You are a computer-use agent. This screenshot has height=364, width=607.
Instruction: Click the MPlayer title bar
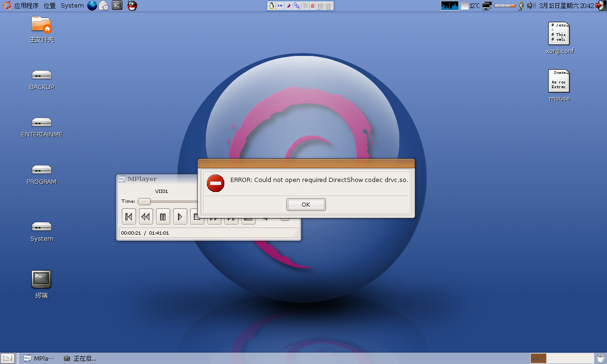[x=157, y=179]
